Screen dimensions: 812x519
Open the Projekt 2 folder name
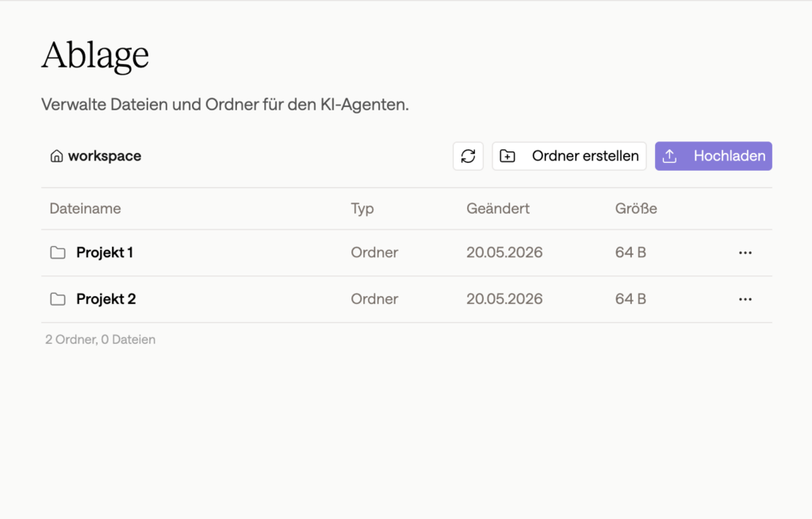(x=106, y=299)
